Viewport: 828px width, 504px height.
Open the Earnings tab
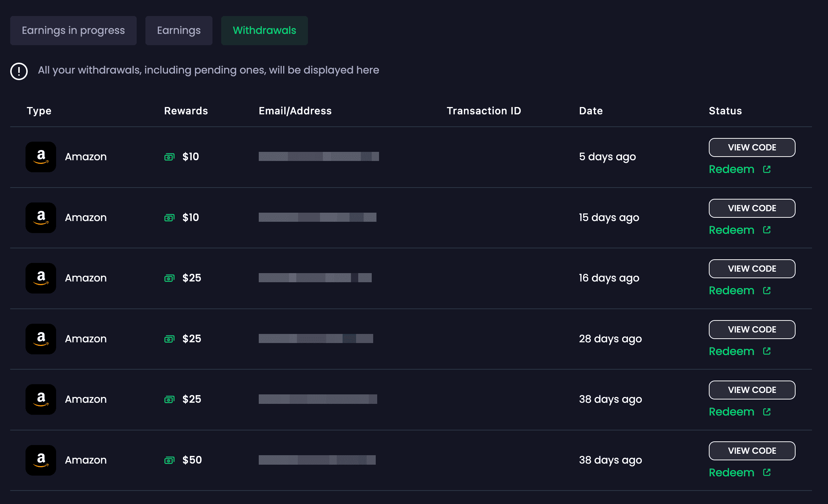click(179, 31)
